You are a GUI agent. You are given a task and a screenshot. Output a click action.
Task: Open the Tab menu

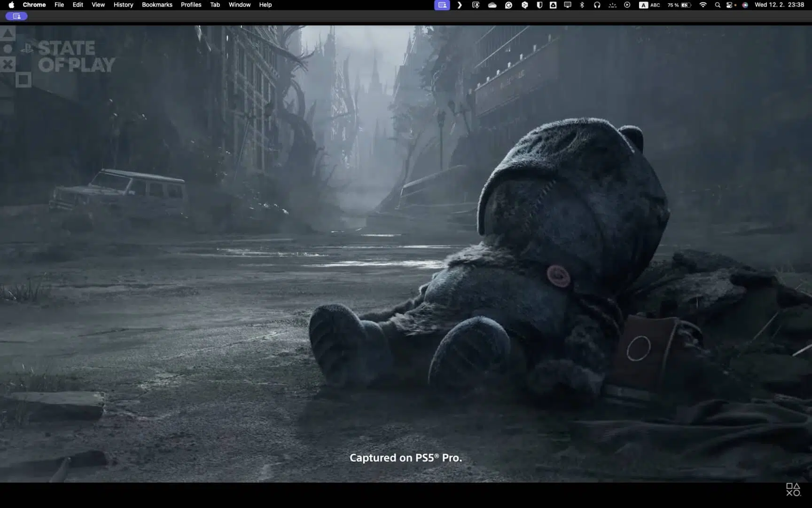[x=215, y=5]
